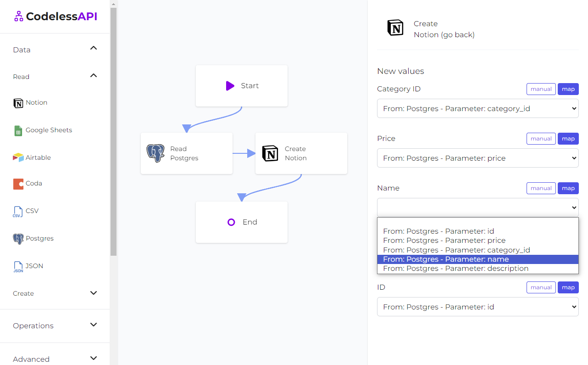
Task: Click the 'Google Sheets' sidebar label
Action: point(49,130)
